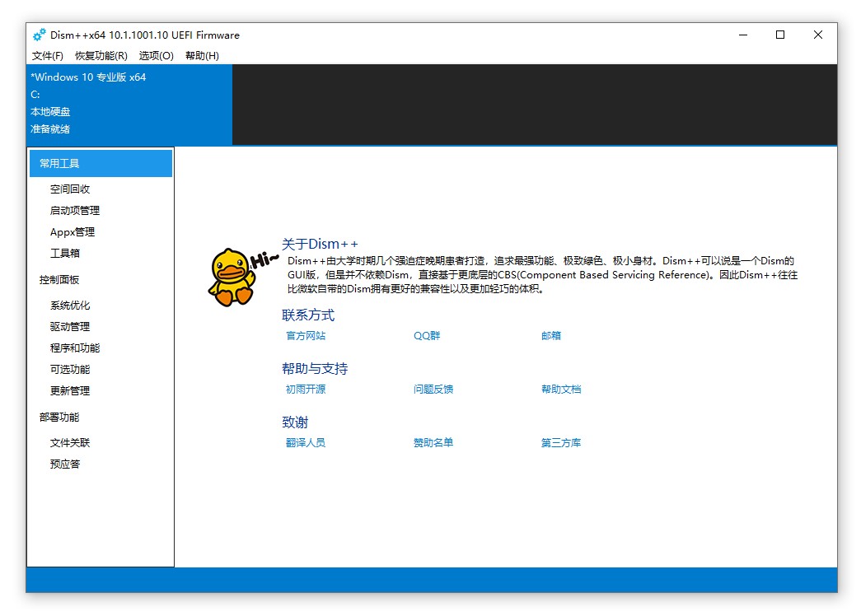Open the 选项(O) menu

pos(156,55)
